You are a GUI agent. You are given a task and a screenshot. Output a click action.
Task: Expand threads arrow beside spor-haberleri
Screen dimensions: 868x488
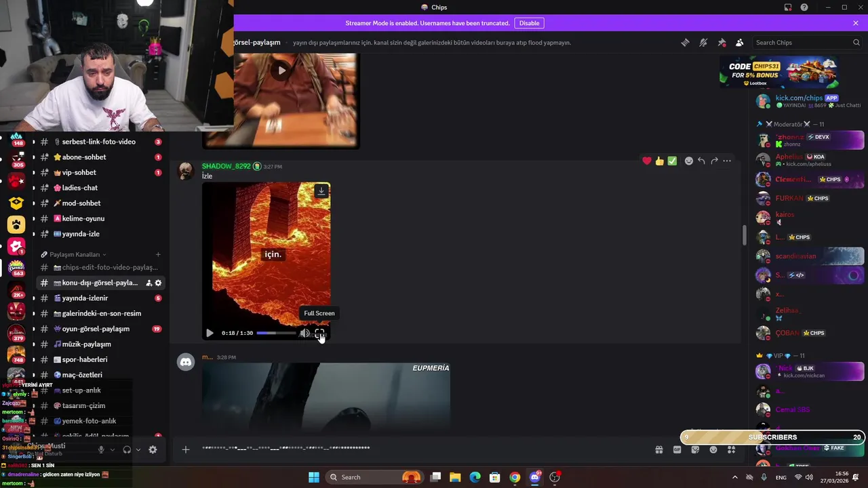(33, 359)
